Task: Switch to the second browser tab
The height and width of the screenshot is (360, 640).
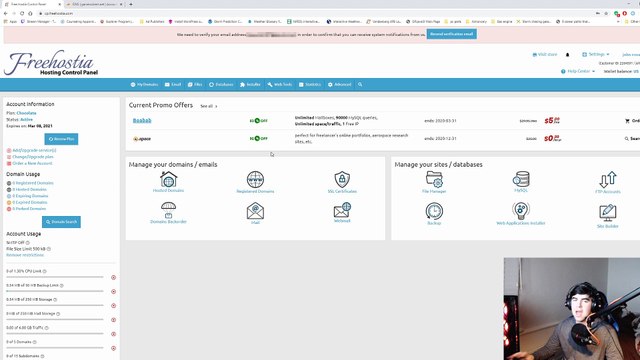Action: click(93, 4)
